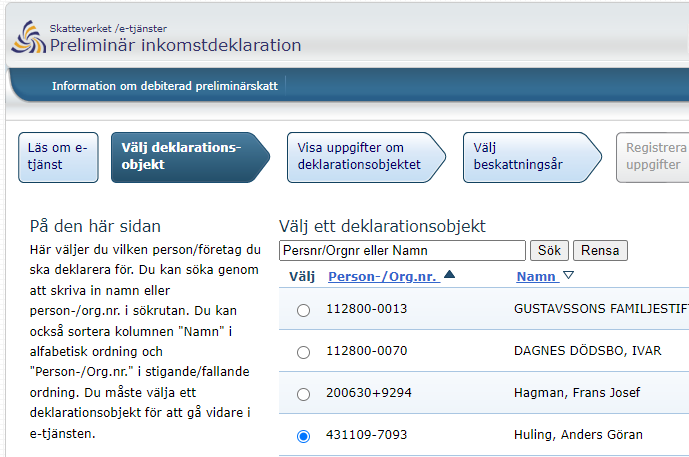The width and height of the screenshot is (689, 457).
Task: Go to Läs om e-tjänst step
Action: tap(58, 157)
